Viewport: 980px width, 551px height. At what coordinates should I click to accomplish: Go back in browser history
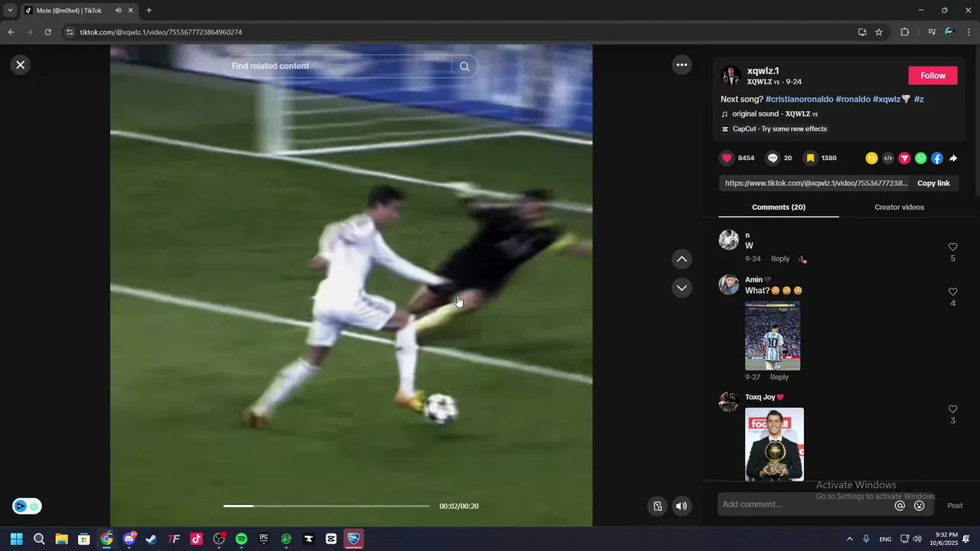(x=11, y=32)
